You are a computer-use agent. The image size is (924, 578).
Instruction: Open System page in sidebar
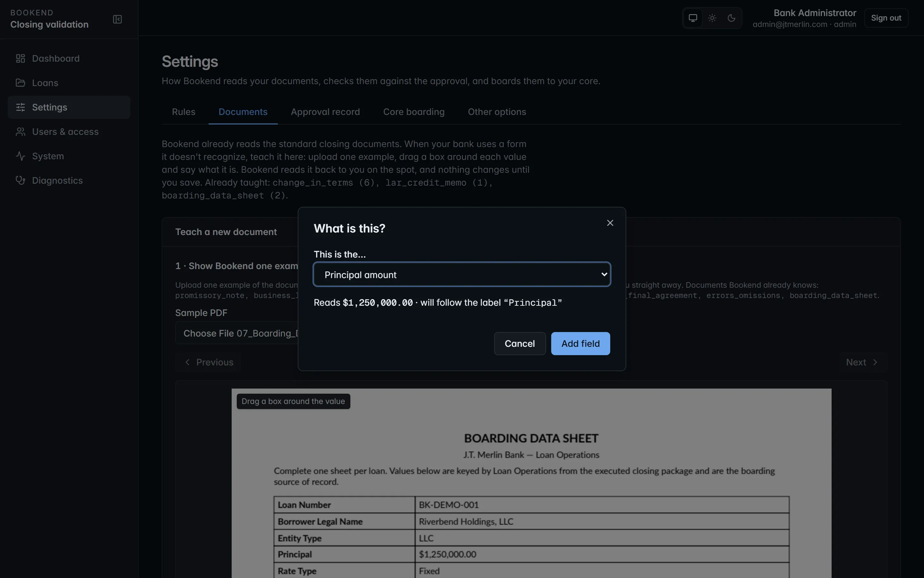click(69, 156)
